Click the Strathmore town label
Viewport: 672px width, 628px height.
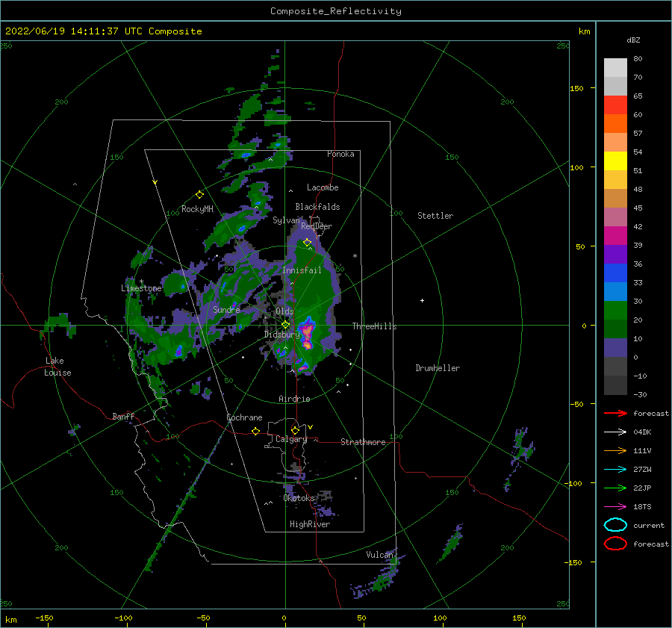363,442
